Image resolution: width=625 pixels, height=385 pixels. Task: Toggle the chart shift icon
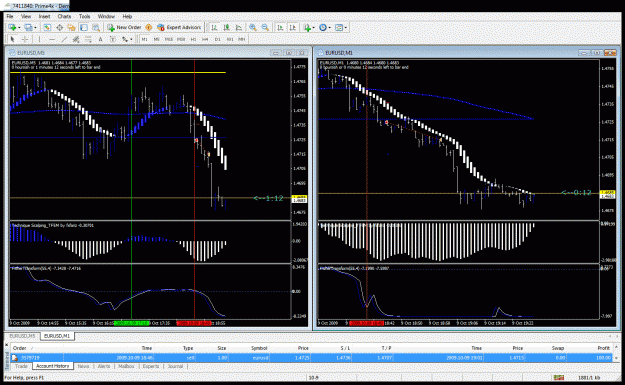pos(293,28)
